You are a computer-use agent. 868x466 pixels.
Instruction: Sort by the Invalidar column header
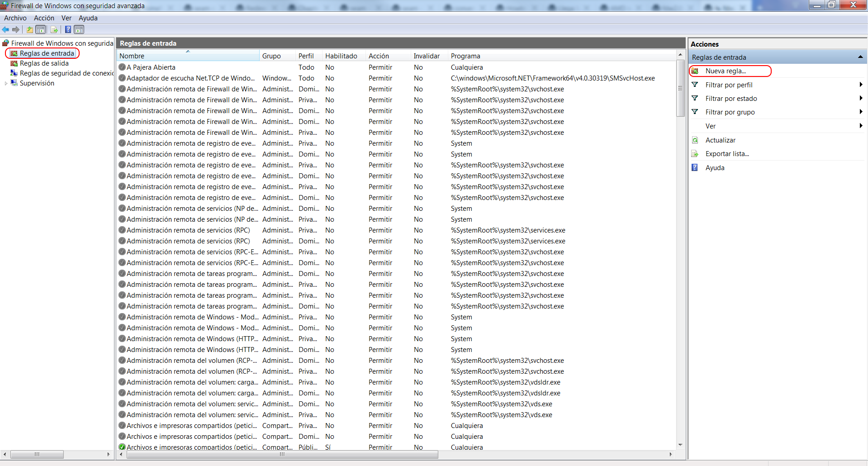429,56
